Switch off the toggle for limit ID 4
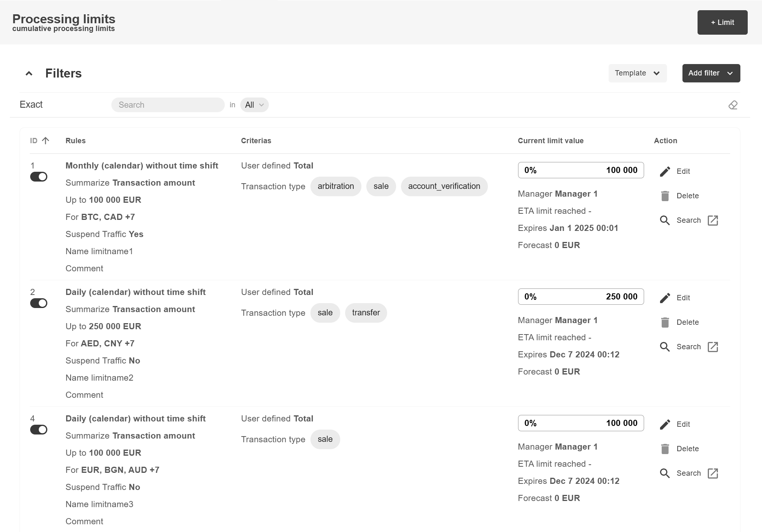 [x=39, y=430]
